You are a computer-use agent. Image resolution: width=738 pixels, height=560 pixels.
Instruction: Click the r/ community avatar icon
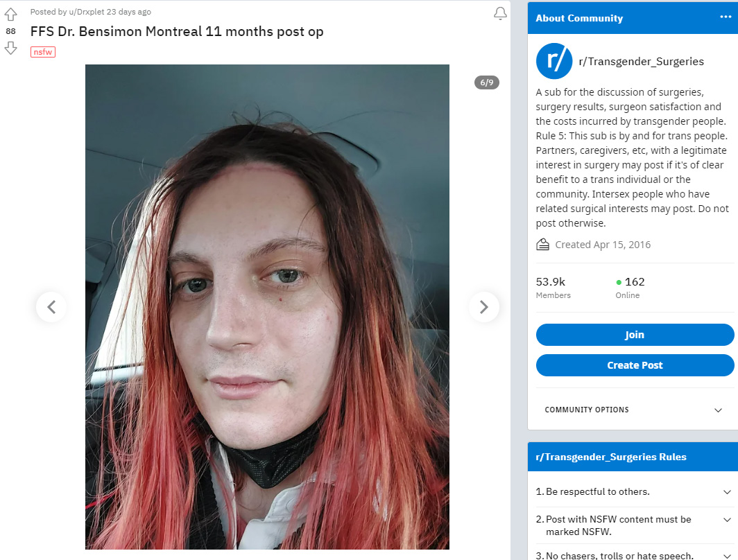point(554,61)
